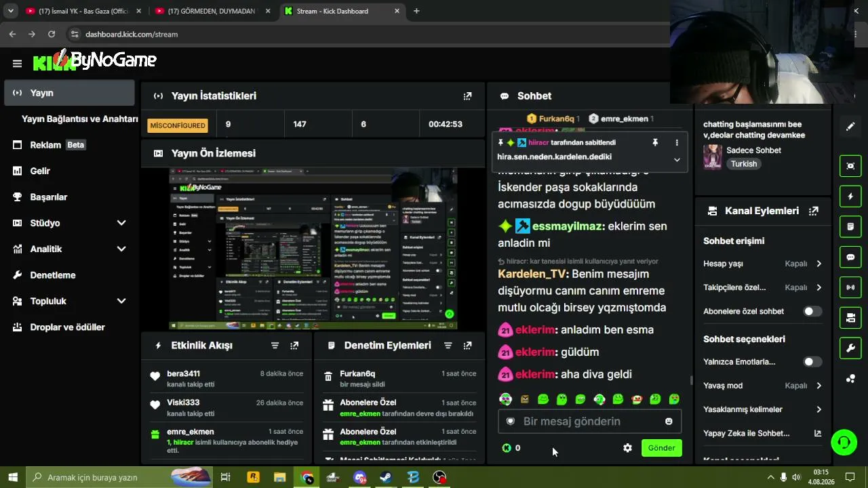
Task: Open the green headset support button
Action: (844, 443)
